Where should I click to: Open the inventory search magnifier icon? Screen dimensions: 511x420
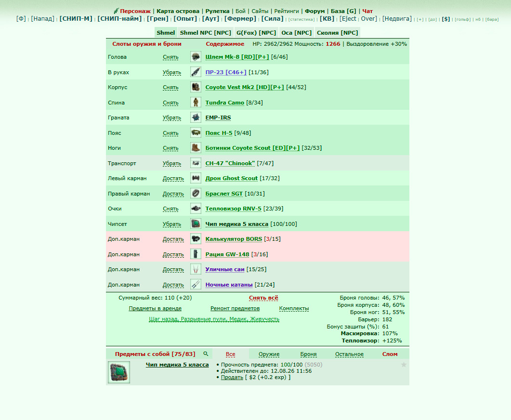coord(206,354)
